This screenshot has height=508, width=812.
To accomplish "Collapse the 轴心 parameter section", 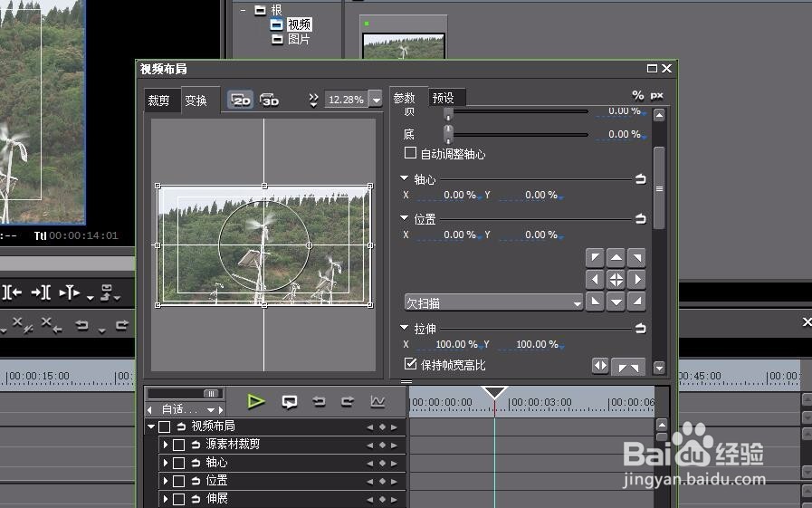I will (405, 177).
